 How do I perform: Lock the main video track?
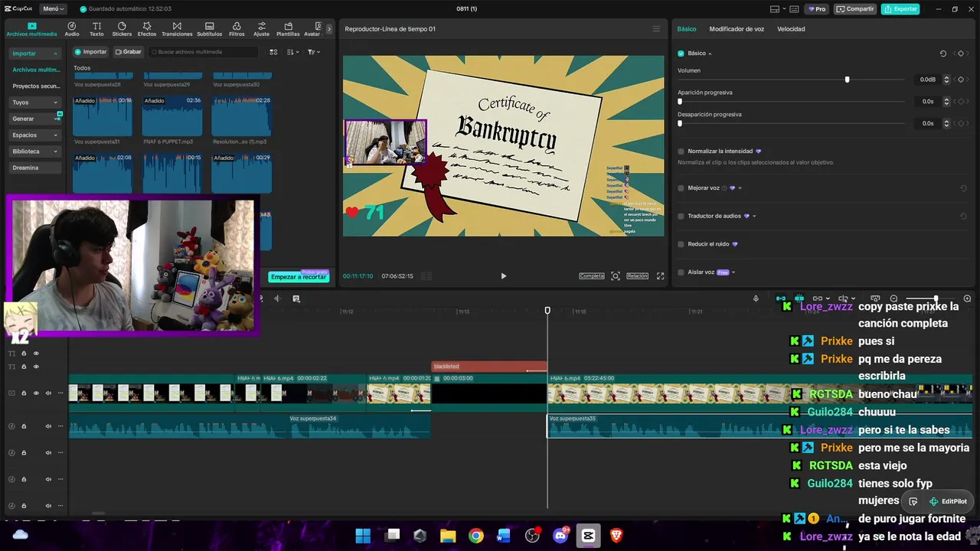click(24, 393)
